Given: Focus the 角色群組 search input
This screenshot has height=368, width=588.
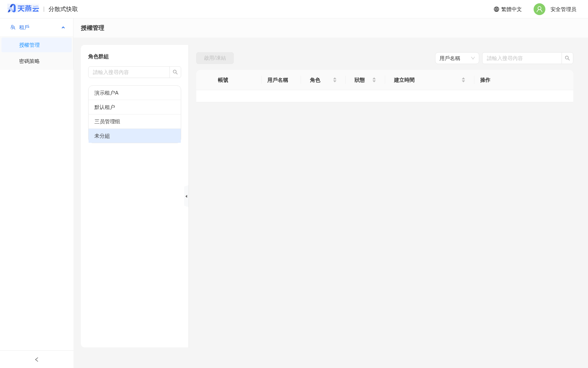Looking at the screenshot, I should 129,72.
